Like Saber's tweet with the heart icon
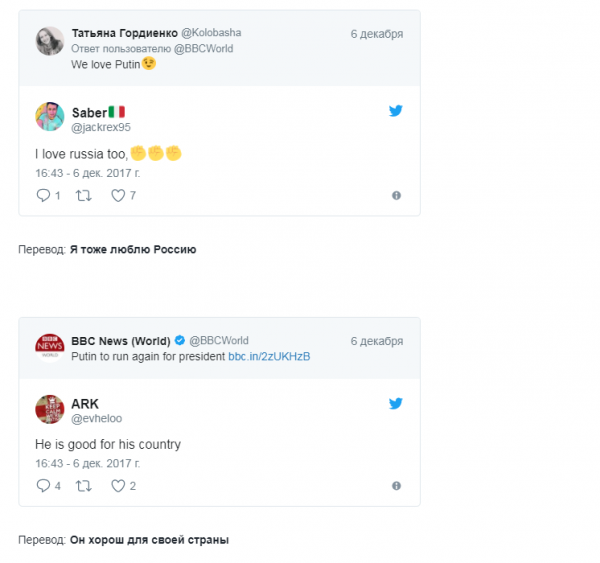 coord(118,196)
